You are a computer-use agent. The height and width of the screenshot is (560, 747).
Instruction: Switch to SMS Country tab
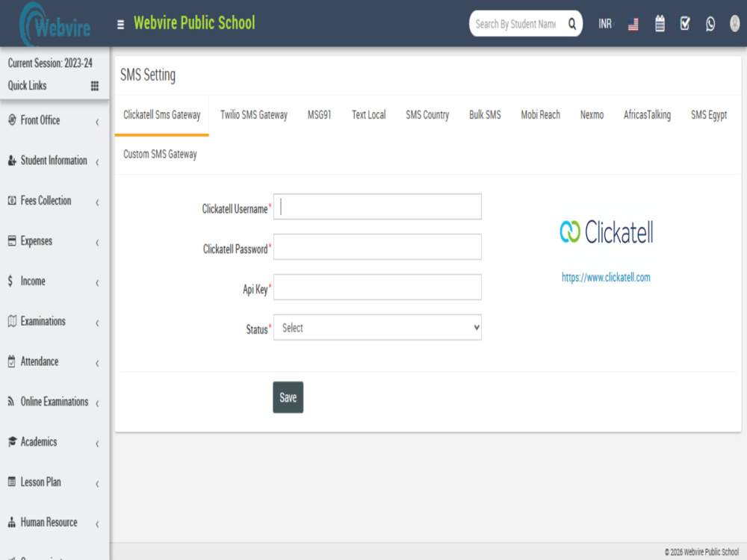(427, 115)
